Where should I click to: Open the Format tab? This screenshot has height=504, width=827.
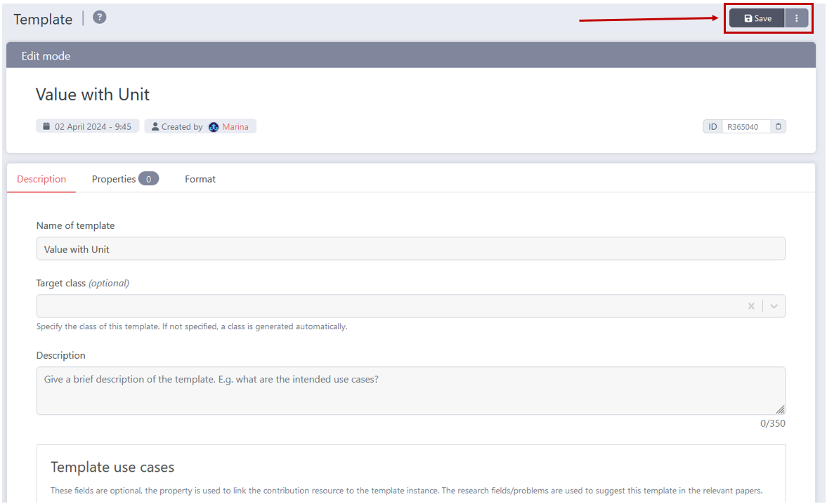(x=200, y=179)
